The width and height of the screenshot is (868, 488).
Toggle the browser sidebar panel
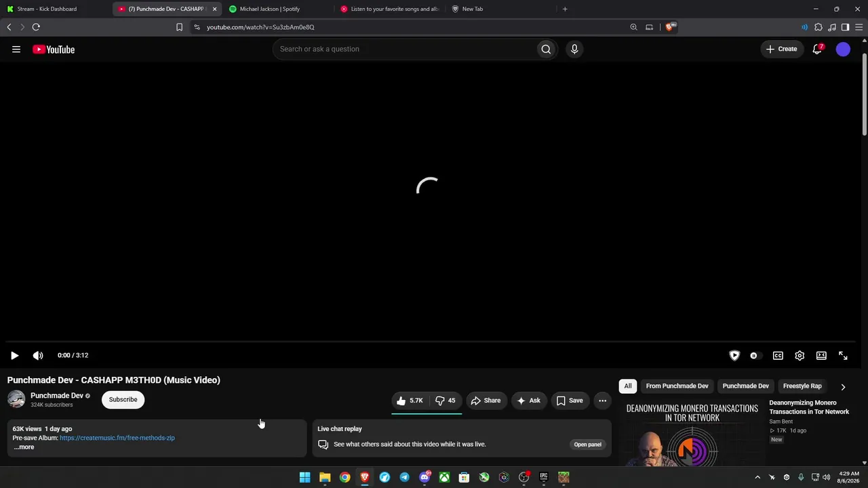(x=845, y=27)
